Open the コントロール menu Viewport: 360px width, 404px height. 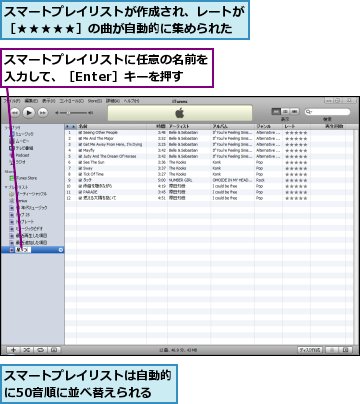pyautogui.click(x=71, y=101)
